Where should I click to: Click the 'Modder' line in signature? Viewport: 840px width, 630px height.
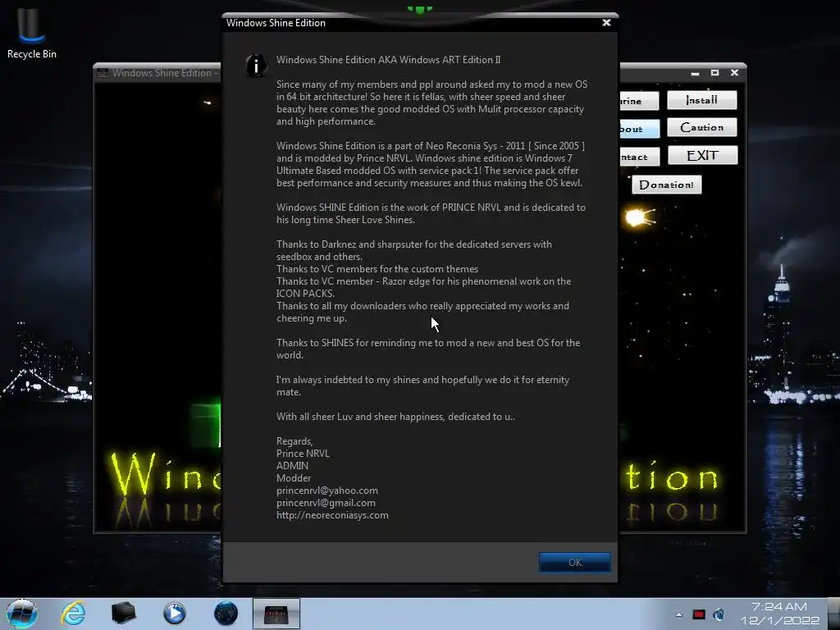pyautogui.click(x=294, y=478)
